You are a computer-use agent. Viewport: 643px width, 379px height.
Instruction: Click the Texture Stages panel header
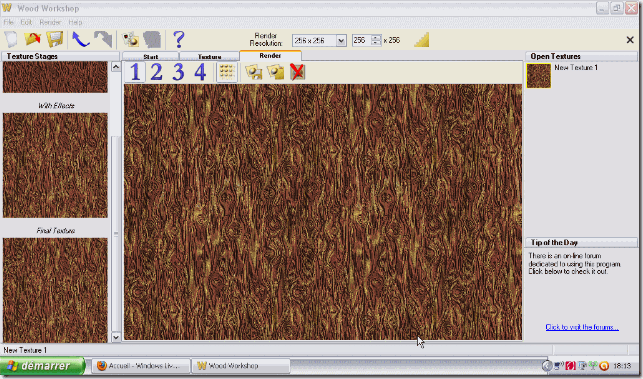tap(61, 56)
